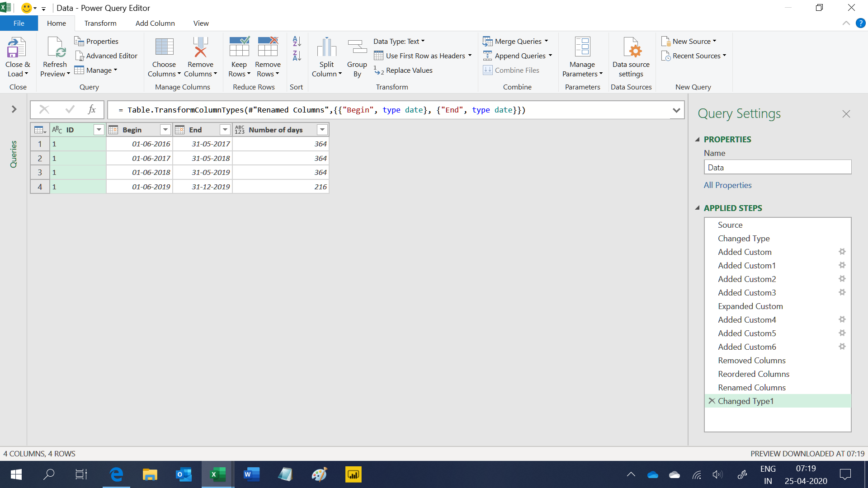Click the Refresh Preview icon
Screen dimensions: 868x488
point(56,47)
